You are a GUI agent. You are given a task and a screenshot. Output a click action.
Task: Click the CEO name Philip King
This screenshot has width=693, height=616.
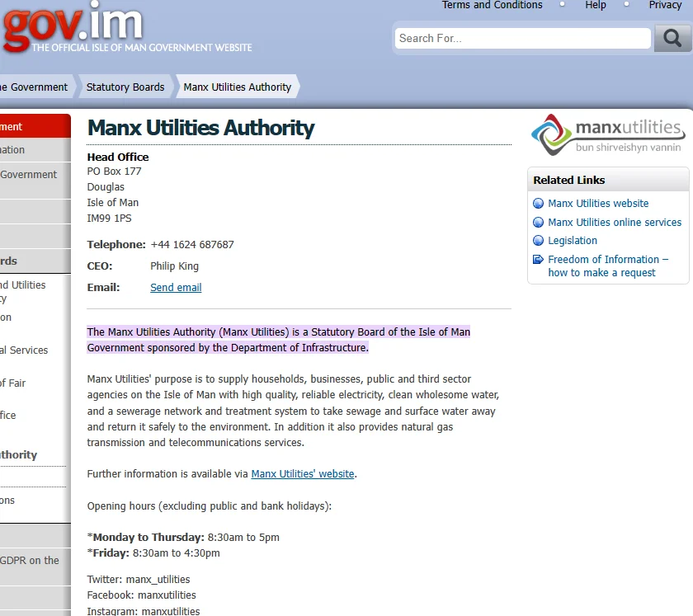[x=175, y=266]
